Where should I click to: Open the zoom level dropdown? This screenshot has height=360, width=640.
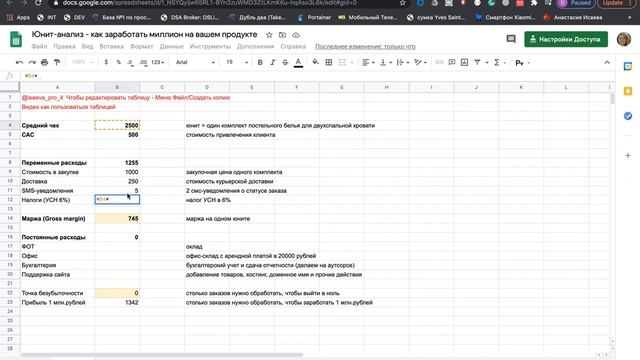coord(83,62)
